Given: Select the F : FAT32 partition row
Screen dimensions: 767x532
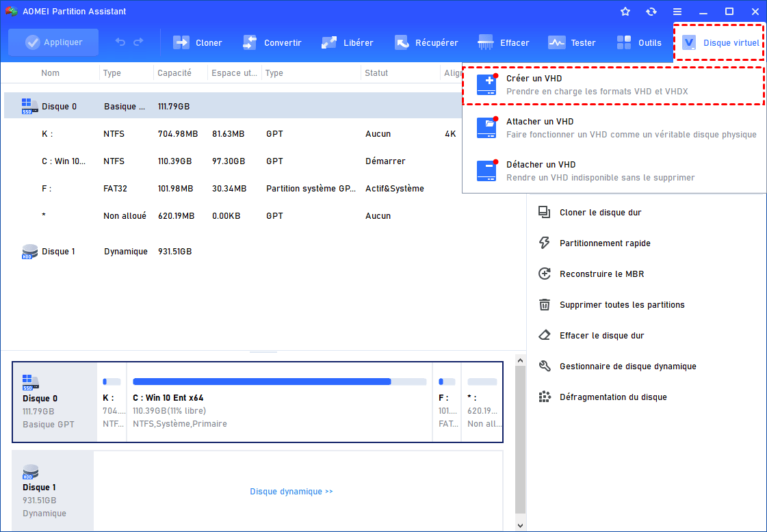Looking at the screenshot, I should (233, 188).
